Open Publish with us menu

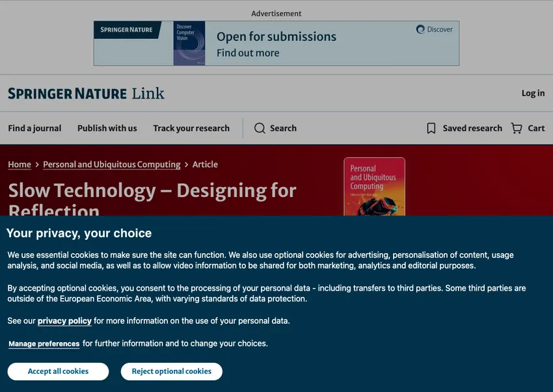(x=107, y=128)
